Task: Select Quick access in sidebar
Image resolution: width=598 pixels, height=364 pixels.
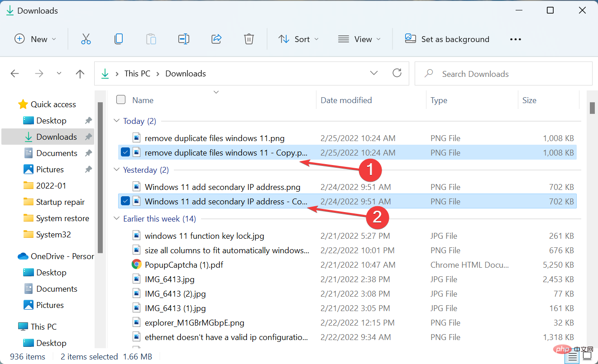Action: click(53, 104)
